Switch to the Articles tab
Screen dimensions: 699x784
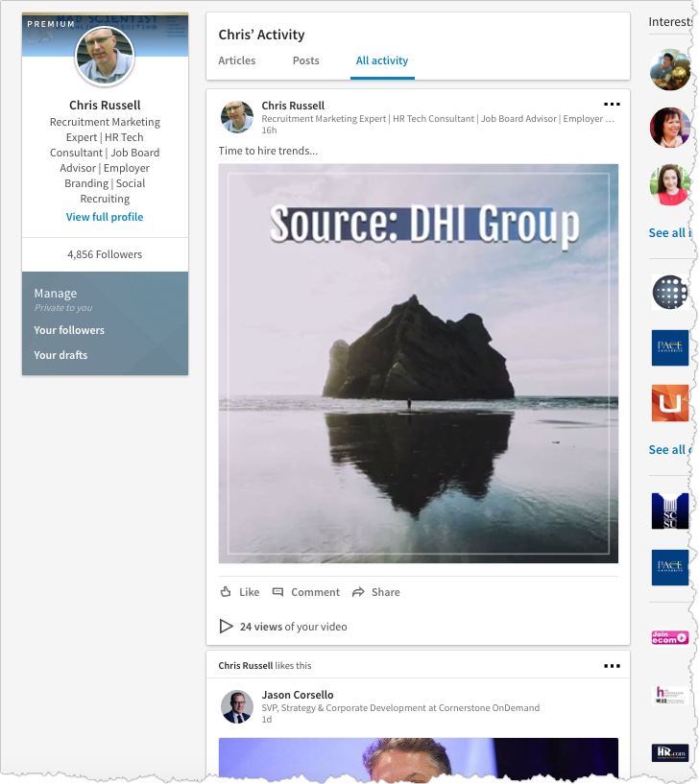pyautogui.click(x=237, y=60)
